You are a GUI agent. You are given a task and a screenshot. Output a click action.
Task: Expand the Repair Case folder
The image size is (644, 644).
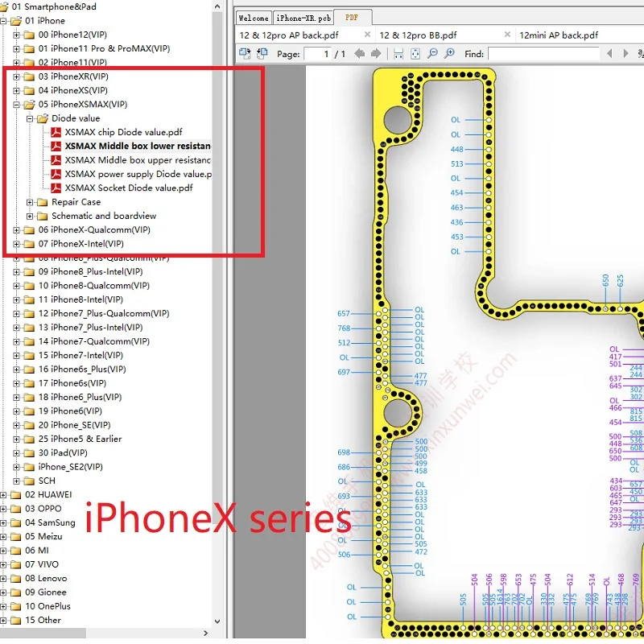click(x=30, y=202)
